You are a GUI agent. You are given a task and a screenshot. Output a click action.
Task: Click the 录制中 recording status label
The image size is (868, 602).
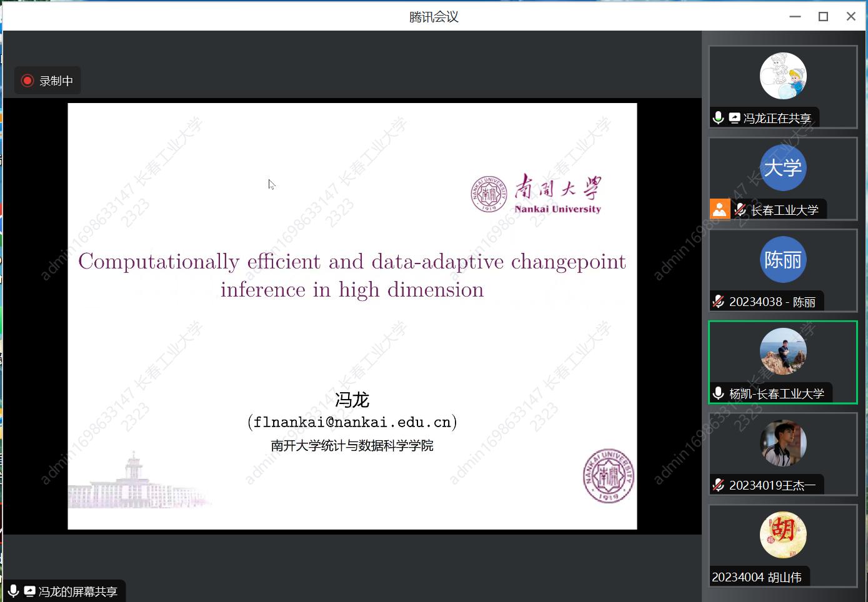pos(56,81)
